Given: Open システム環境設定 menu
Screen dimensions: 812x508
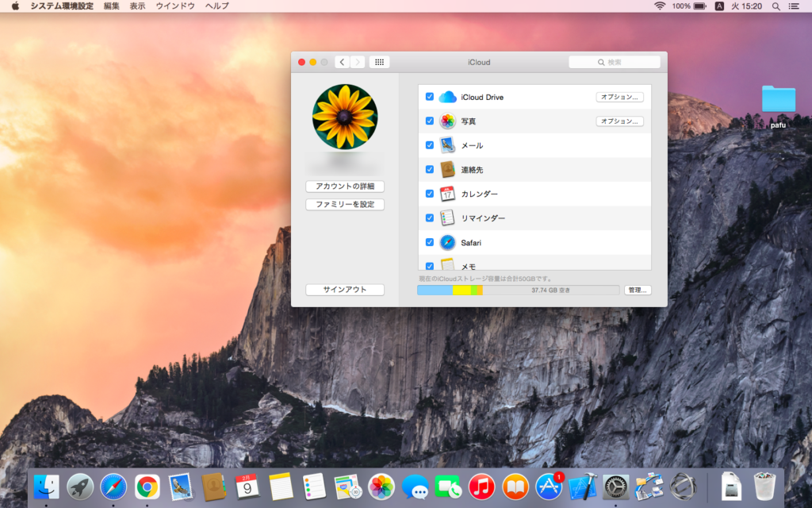Looking at the screenshot, I should pyautogui.click(x=62, y=6).
